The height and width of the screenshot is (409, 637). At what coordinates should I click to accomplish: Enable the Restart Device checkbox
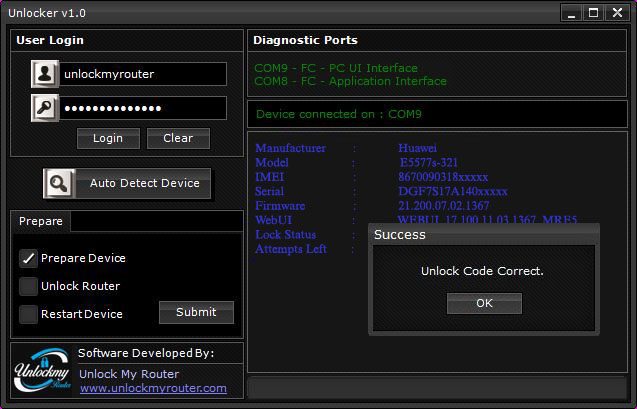click(28, 314)
